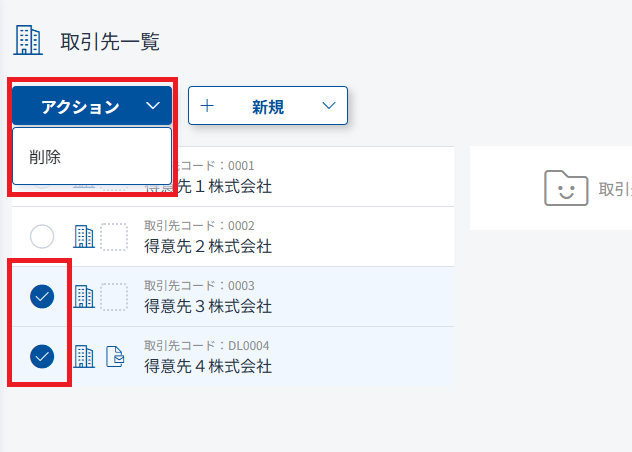Open the 得意先３株式会社 entry

pyautogui.click(x=208, y=306)
